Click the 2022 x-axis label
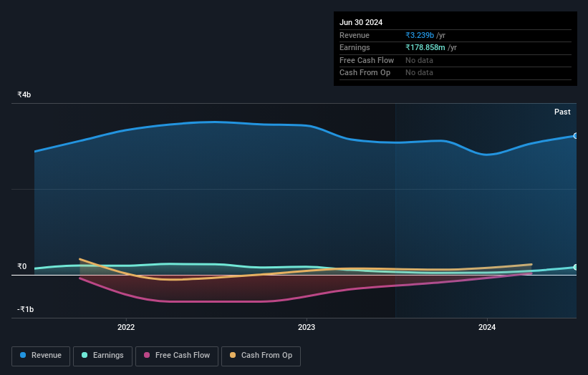588x375 pixels. click(126, 327)
